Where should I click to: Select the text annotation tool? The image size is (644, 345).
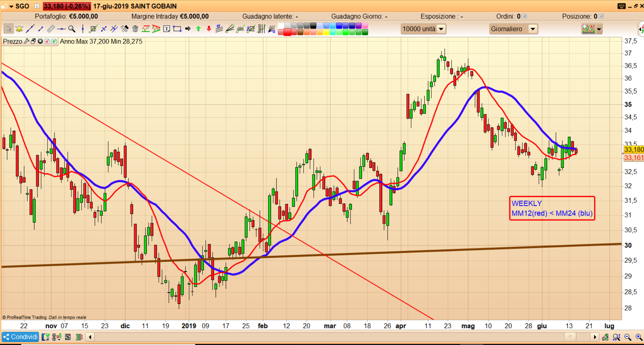click(x=166, y=29)
